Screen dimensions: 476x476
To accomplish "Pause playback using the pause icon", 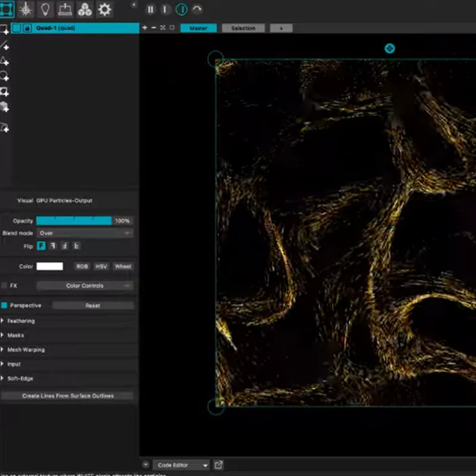I will [152, 9].
